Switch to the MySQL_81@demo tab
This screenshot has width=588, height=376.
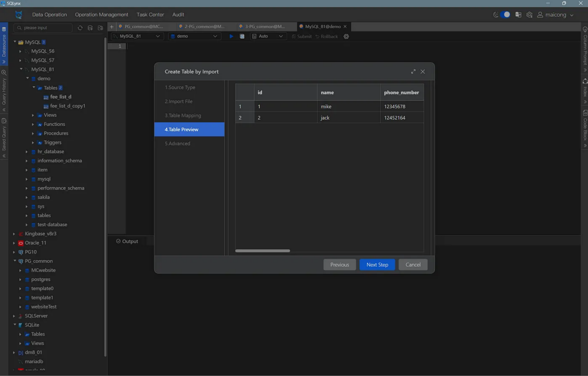coord(322,26)
